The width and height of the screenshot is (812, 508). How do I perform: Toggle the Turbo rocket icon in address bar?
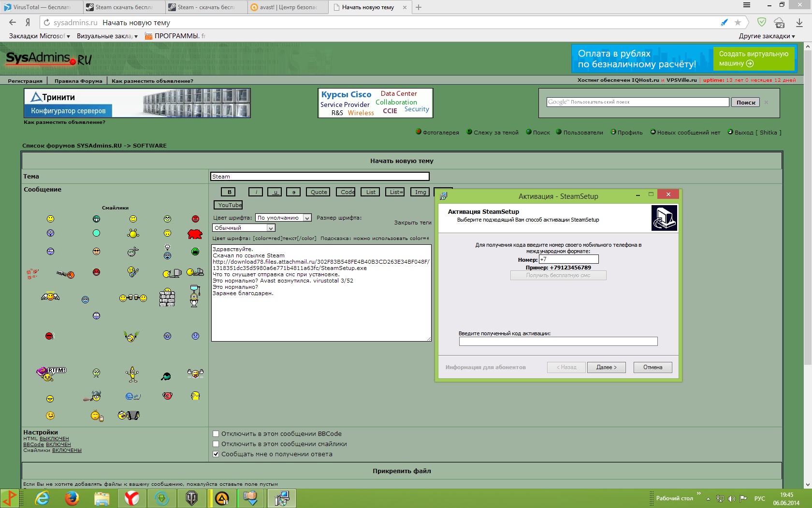724,22
